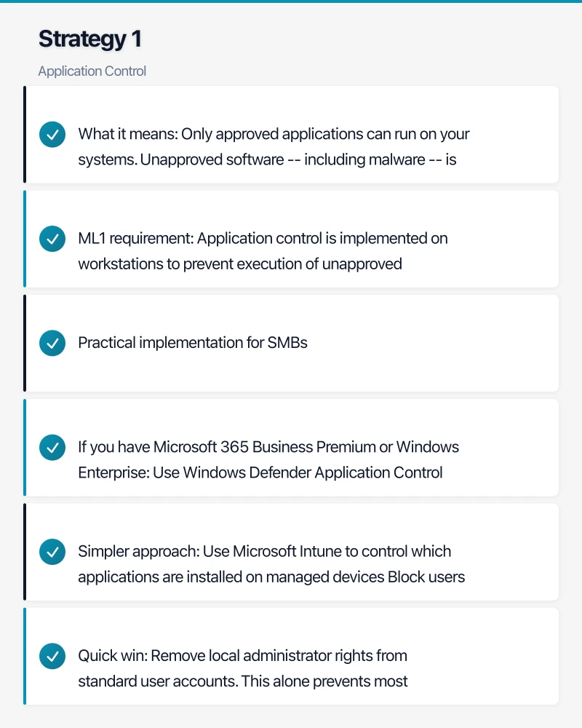Click the teal left accent bar of 'ML1 requirement' card
This screenshot has height=728, width=582.
click(25, 239)
